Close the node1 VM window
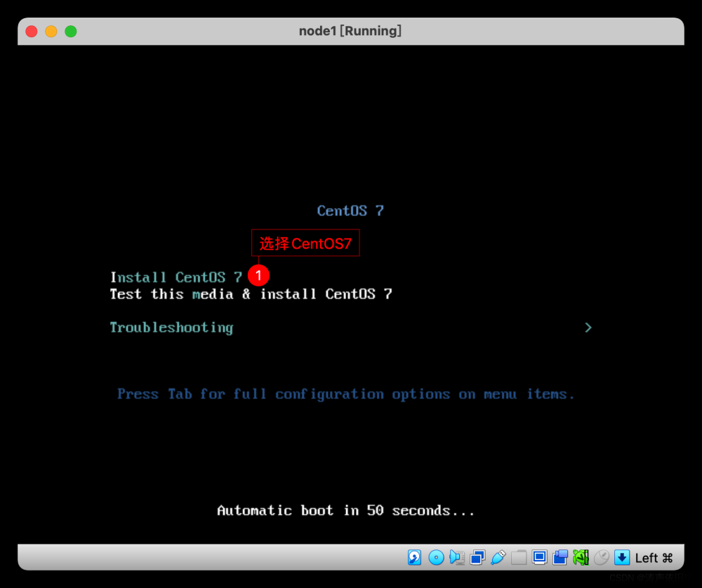 click(32, 32)
